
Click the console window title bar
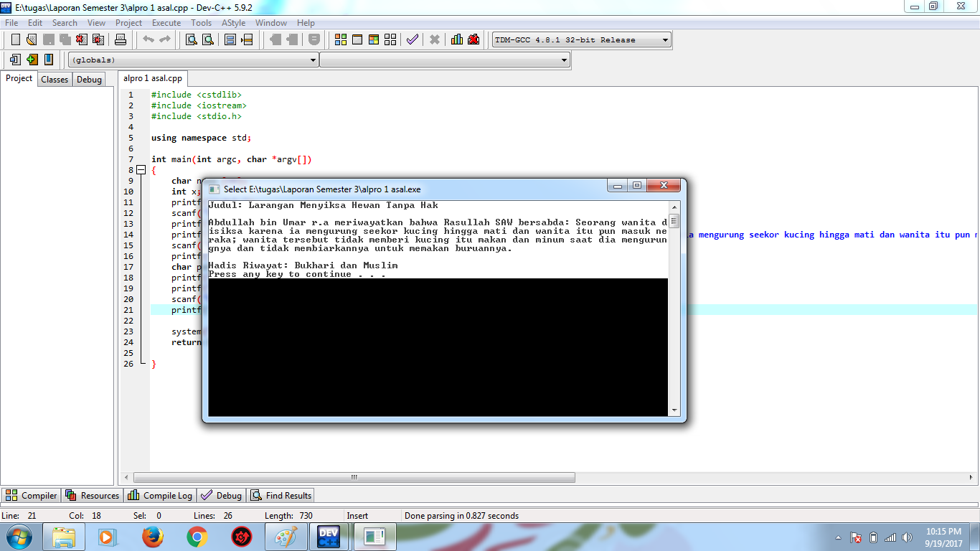405,189
